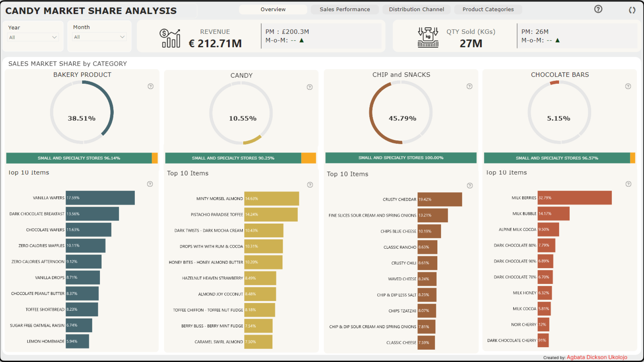Viewport: 644px width, 362px height.
Task: Open help tooltip for Chocolate Bars donut
Action: pos(628,86)
